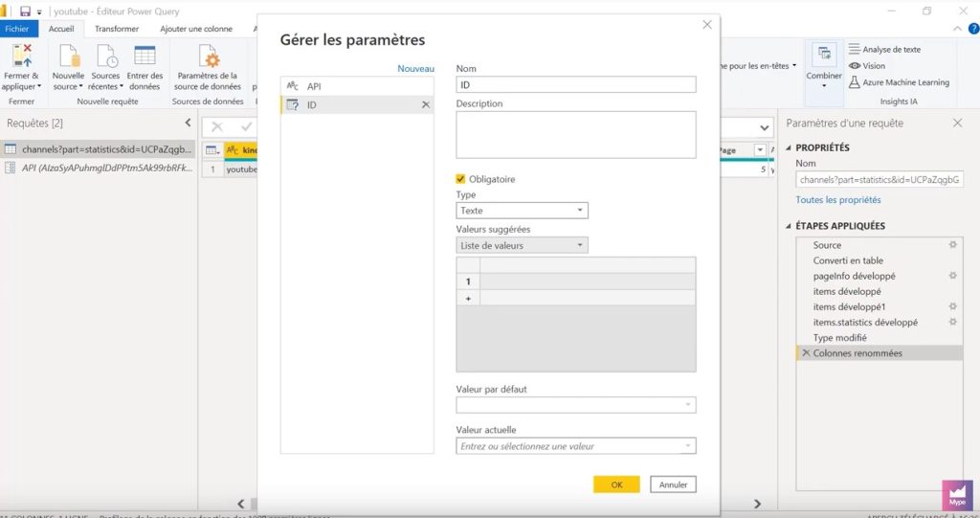Open gear of items.statistics développé step
Screen dimensions: 980x518
[x=952, y=322]
